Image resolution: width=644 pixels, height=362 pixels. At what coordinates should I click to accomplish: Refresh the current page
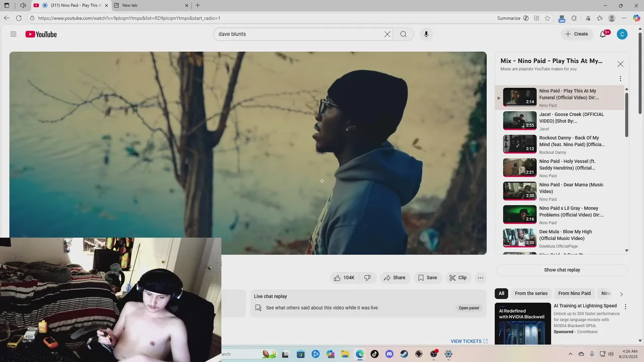[x=19, y=18]
